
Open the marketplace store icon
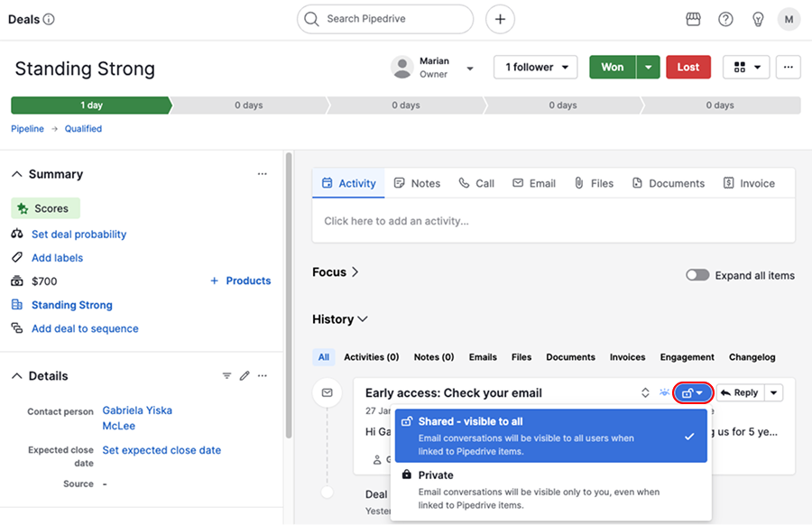[693, 19]
